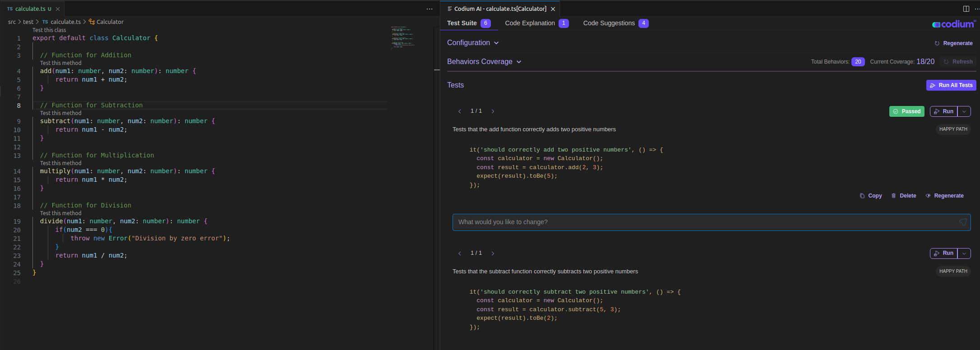Click the code minimap preview
This screenshot has width=980, height=350.
pos(402,37)
